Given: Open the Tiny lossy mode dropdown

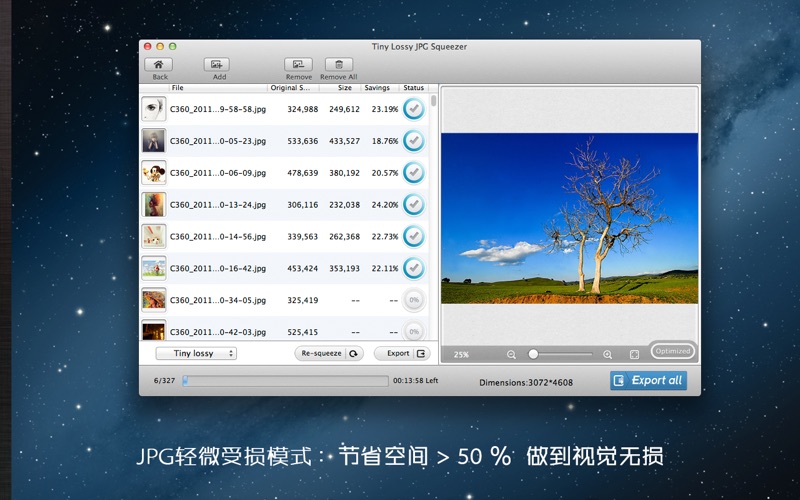Looking at the screenshot, I should pyautogui.click(x=197, y=353).
